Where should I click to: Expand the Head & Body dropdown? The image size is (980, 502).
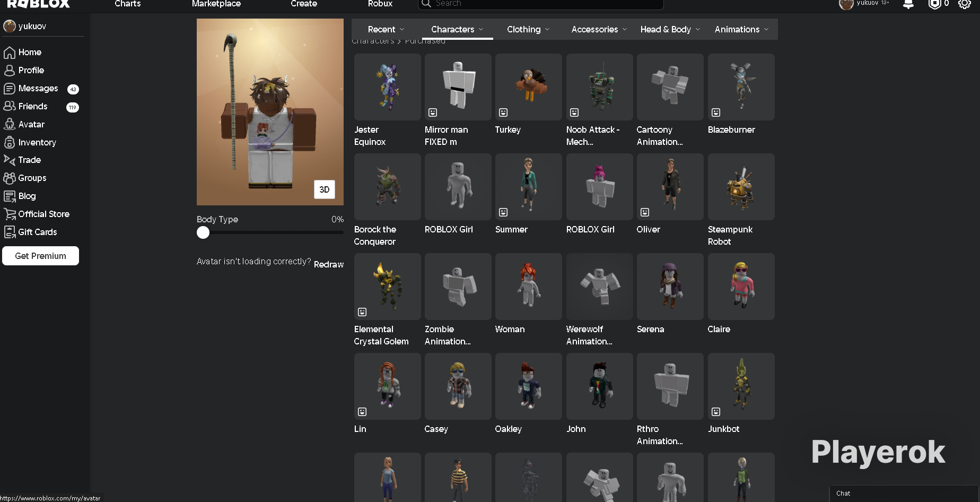point(670,29)
